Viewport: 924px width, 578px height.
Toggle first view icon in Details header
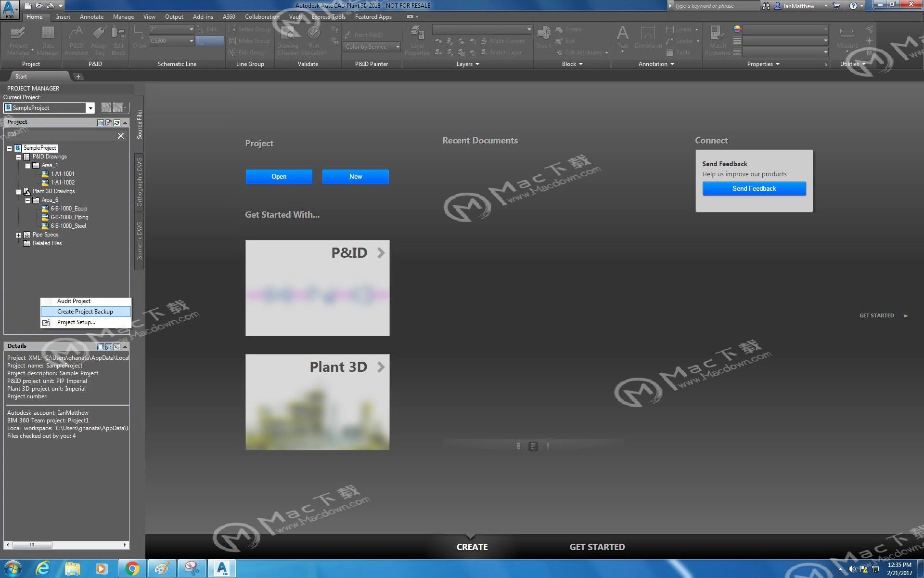point(101,346)
